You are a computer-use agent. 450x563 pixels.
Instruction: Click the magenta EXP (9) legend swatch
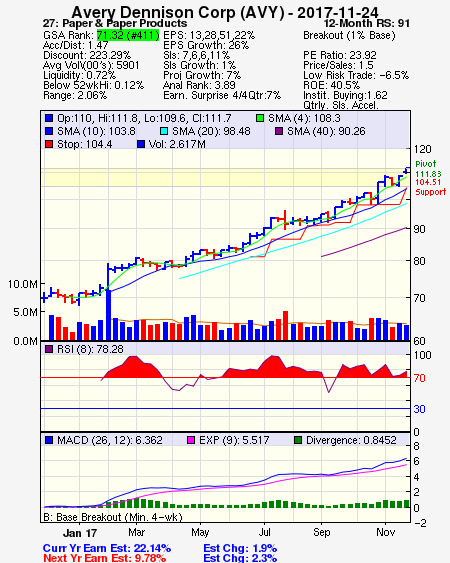pos(191,440)
